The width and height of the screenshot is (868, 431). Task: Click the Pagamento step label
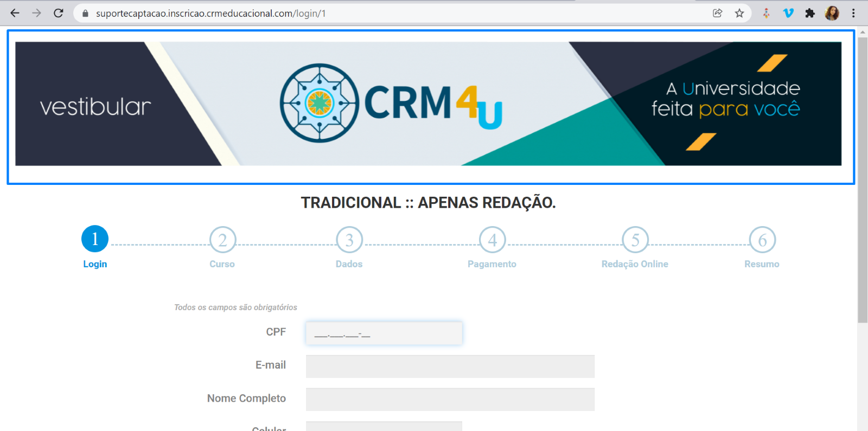(x=492, y=264)
